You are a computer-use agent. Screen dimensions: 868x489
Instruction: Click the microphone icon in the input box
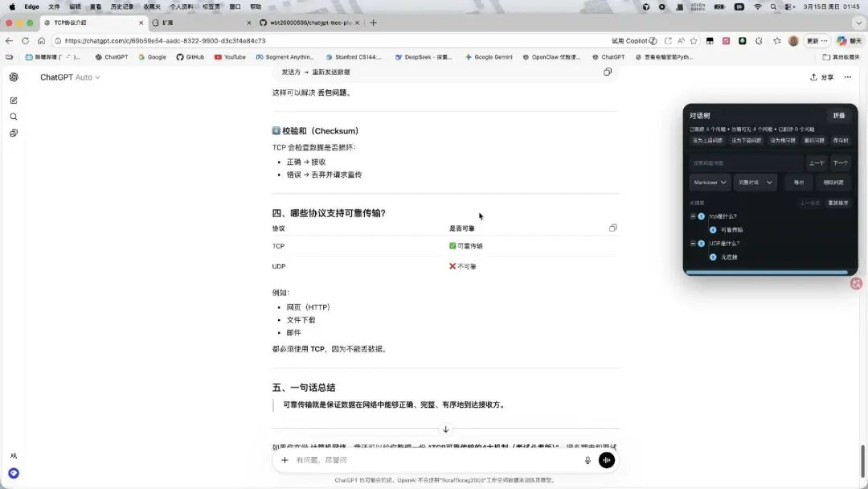click(x=588, y=459)
